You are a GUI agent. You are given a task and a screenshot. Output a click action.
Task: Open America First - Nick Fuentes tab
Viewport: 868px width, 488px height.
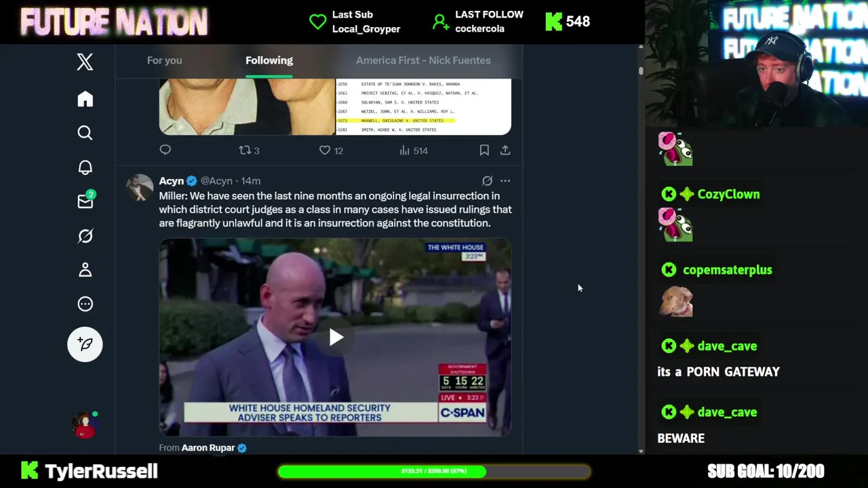pos(423,60)
